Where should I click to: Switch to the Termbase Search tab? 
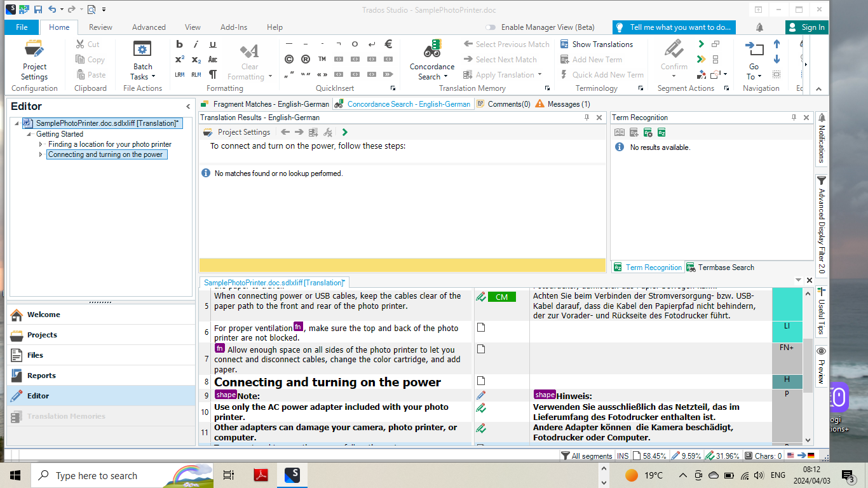(x=720, y=268)
